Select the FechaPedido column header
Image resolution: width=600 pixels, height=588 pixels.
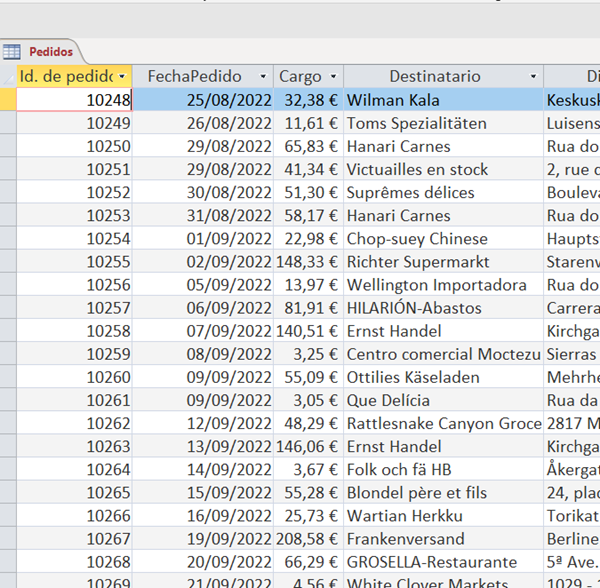[195, 76]
